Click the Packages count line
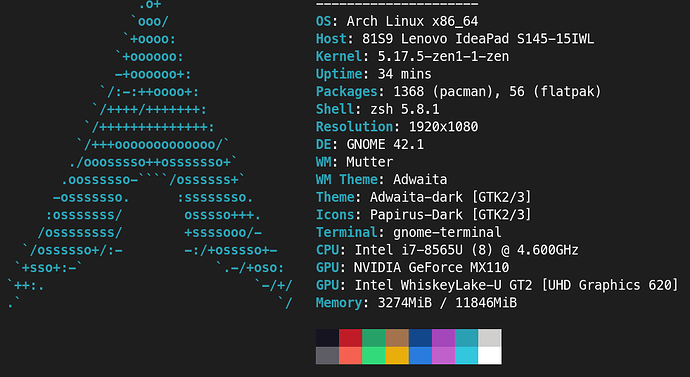Screen dimensions: 690x377 [x=459, y=92]
